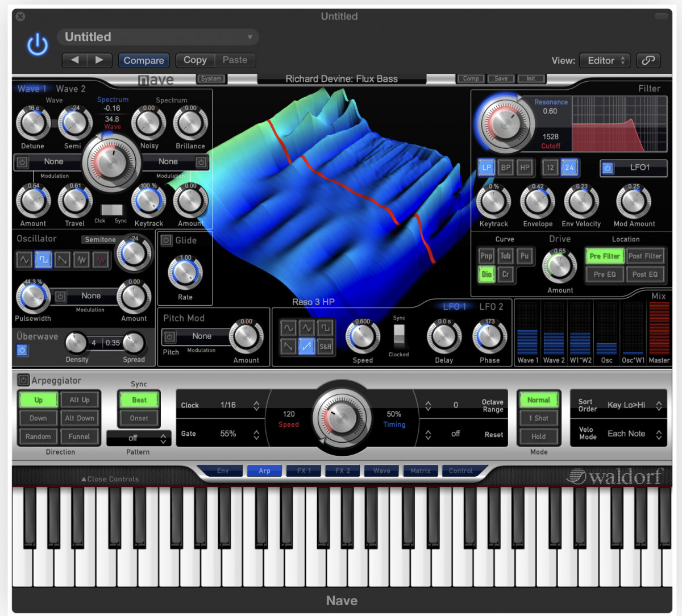Click the Compare button
Screen dimensions: 682x616
tap(144, 60)
